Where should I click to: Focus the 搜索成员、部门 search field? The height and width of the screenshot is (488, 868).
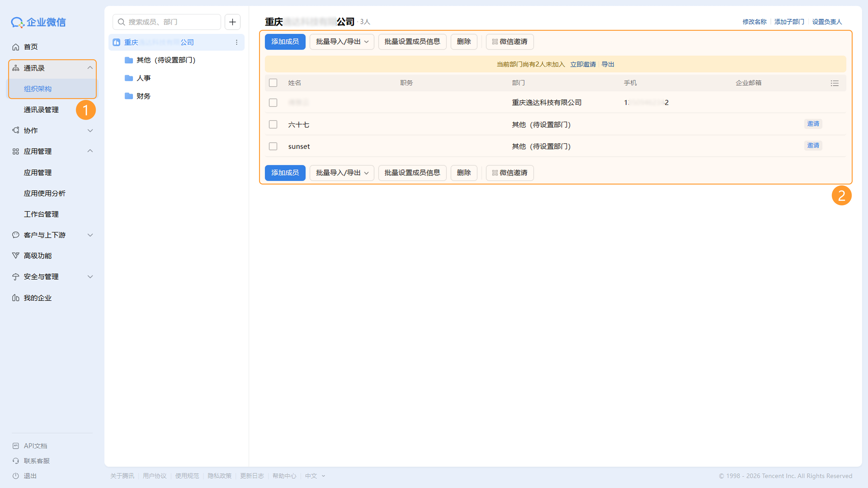tap(167, 22)
